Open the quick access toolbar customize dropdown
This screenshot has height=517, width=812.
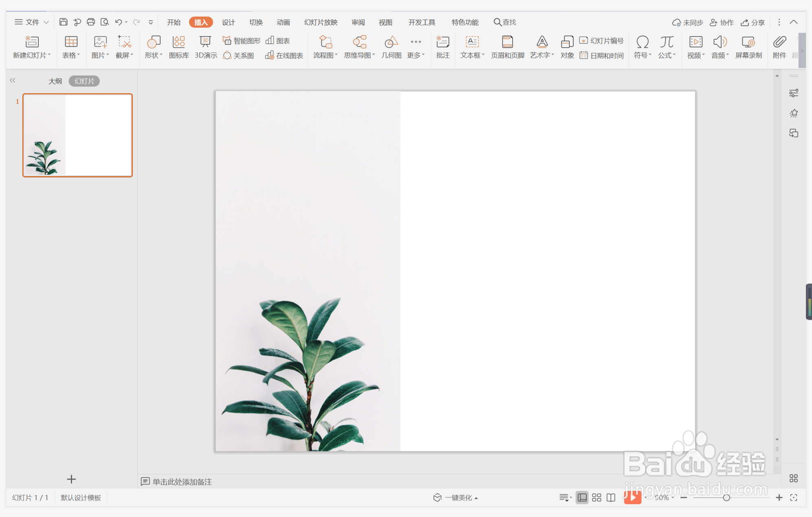tap(151, 22)
